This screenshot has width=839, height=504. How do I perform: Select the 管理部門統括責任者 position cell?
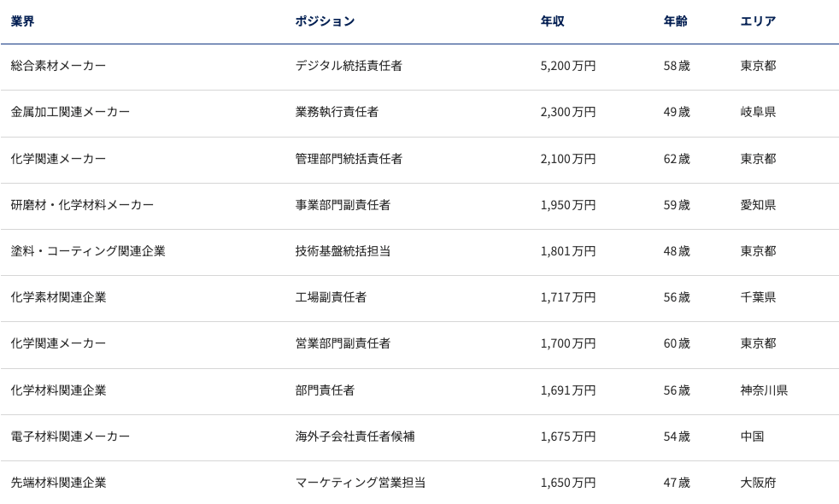[349, 159]
